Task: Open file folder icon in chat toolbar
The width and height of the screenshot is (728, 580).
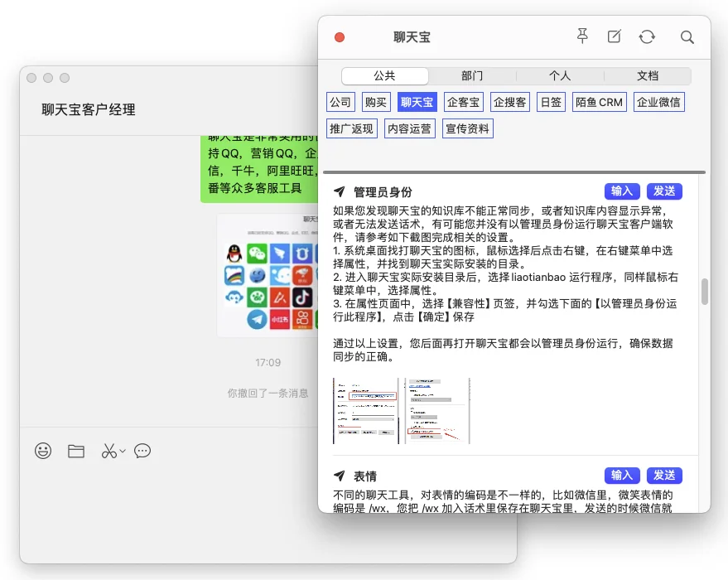Action: (75, 451)
